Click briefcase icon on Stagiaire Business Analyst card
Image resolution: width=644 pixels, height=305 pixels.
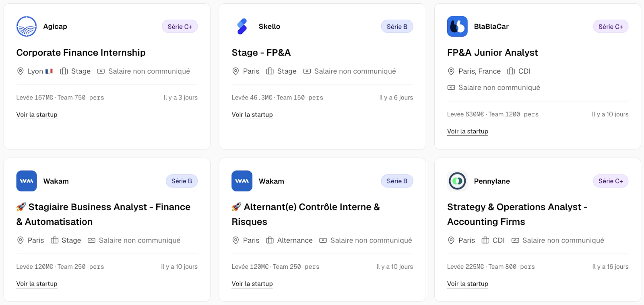55,241
